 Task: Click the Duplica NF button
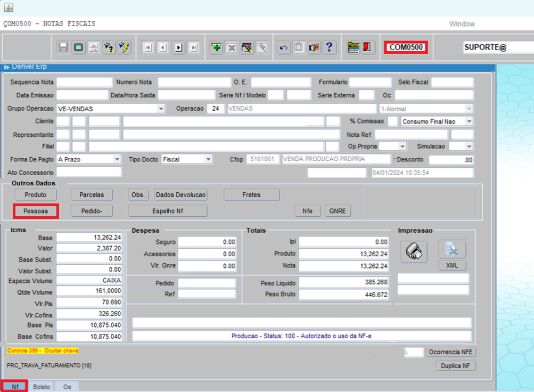[x=455, y=366]
